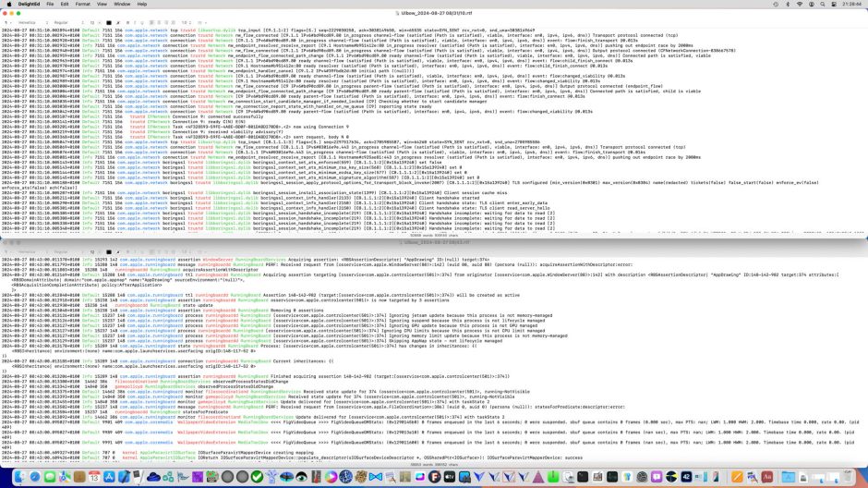
Task: Open Safari from the Dock
Action: tap(35, 477)
